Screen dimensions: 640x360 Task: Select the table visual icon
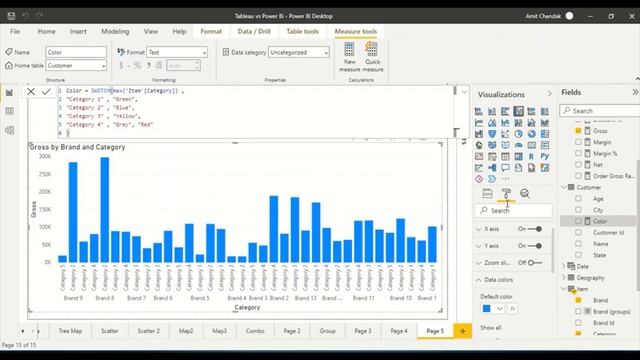pyautogui.click(x=505, y=156)
